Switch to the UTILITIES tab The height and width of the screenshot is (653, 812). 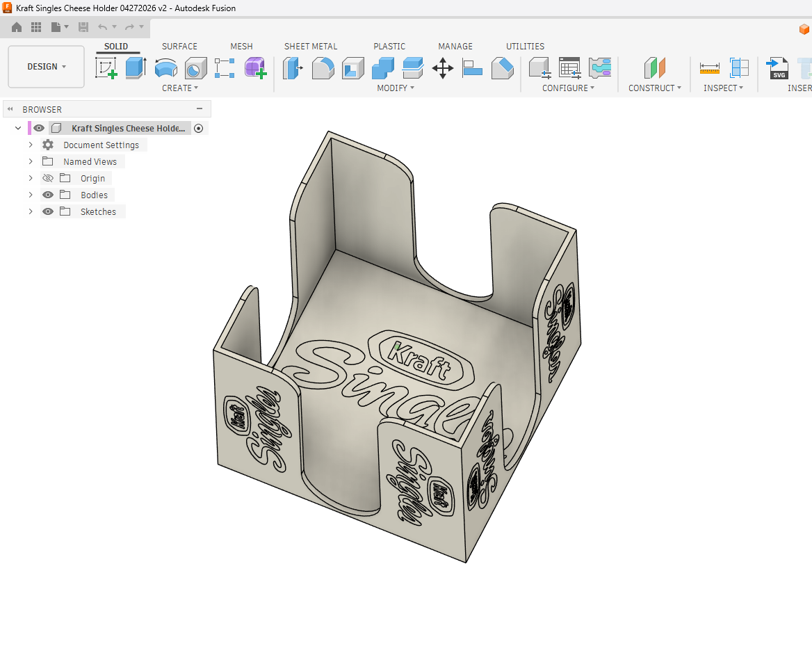(525, 47)
